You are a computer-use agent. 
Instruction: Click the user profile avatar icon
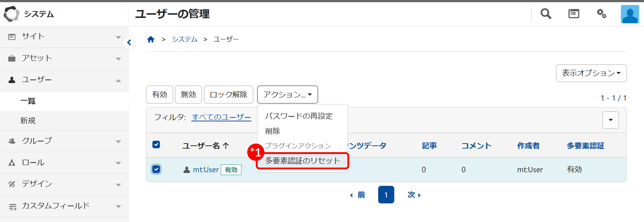coord(630,14)
